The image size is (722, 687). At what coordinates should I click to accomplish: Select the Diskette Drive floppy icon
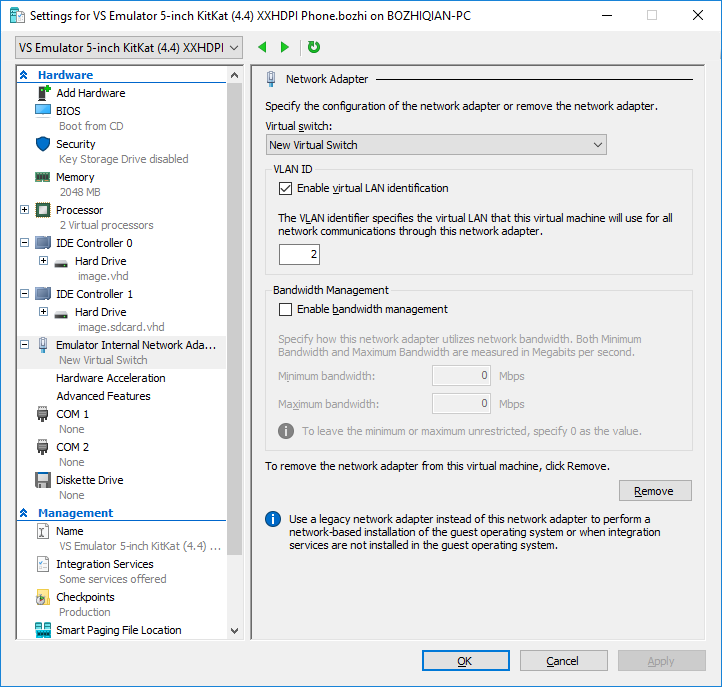click(43, 480)
